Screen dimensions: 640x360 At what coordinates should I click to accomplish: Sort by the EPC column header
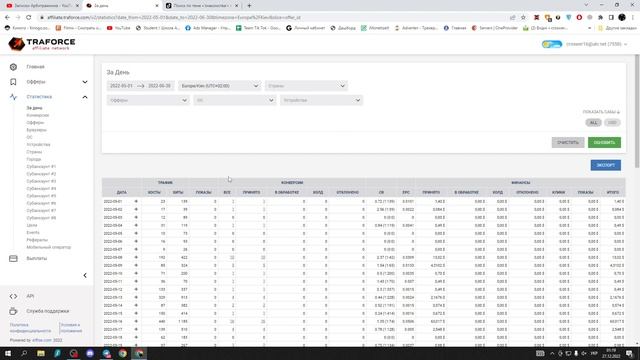(406, 192)
